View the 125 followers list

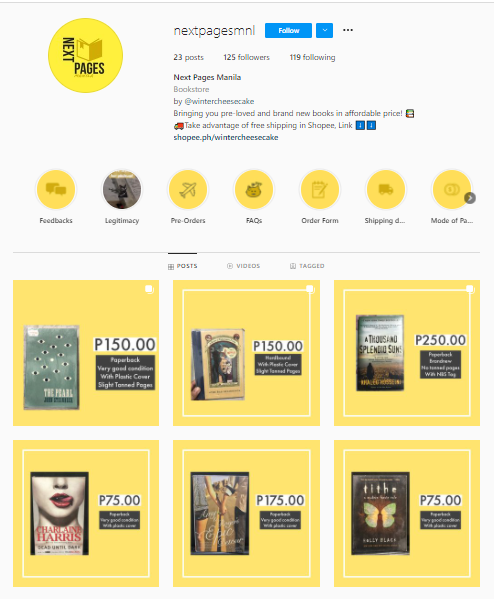click(246, 57)
